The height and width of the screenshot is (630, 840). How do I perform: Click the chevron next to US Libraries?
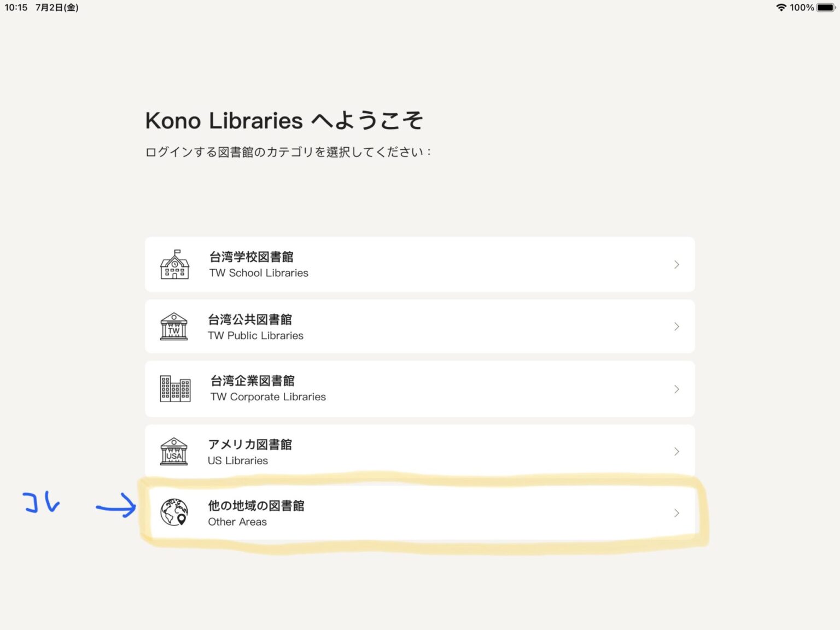click(x=676, y=451)
